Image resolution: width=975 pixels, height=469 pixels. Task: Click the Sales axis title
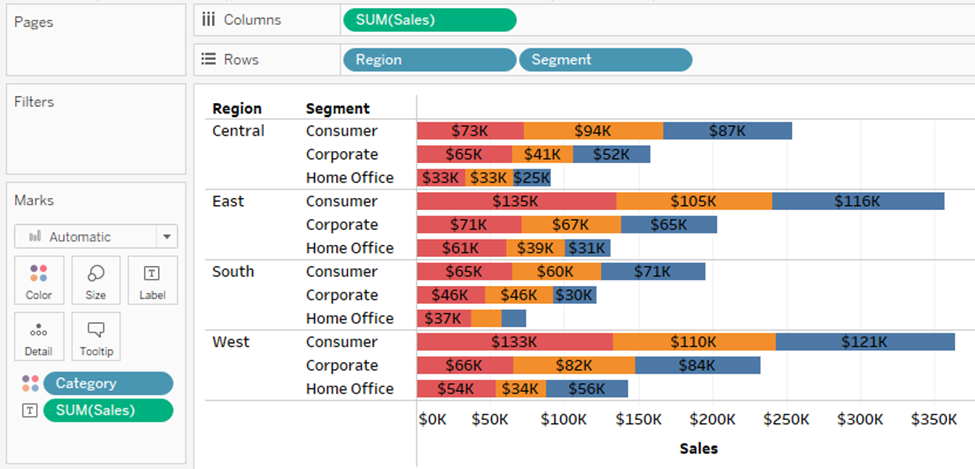coord(698,448)
